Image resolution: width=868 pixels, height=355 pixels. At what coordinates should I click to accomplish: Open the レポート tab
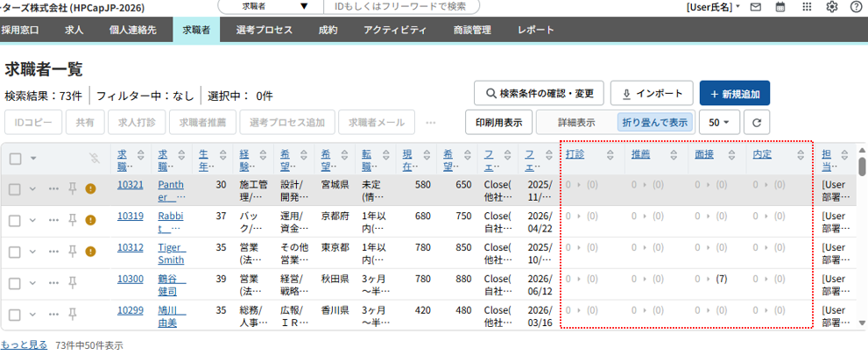(535, 31)
